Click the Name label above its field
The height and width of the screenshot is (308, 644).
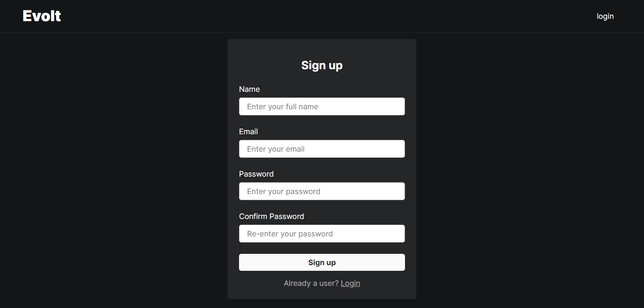(249, 89)
